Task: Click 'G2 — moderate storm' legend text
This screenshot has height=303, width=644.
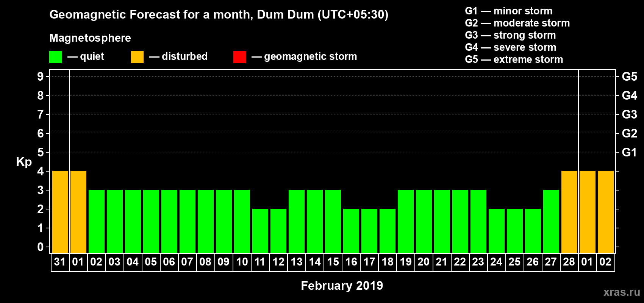Action: [x=517, y=23]
